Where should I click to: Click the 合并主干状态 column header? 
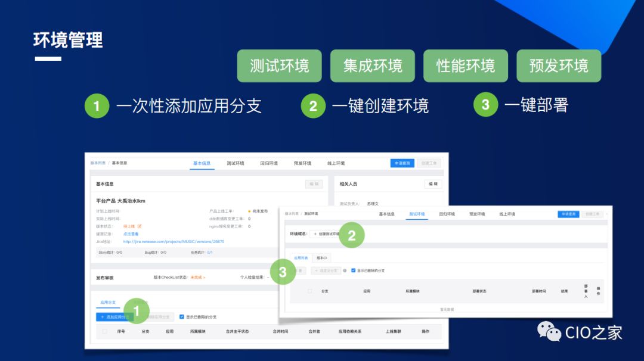tap(237, 331)
